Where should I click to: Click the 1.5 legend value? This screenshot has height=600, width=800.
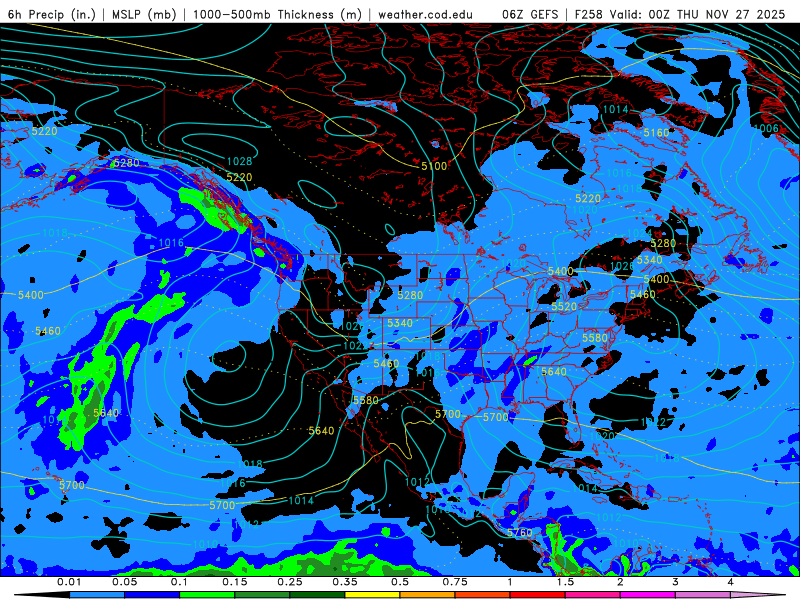point(565,582)
